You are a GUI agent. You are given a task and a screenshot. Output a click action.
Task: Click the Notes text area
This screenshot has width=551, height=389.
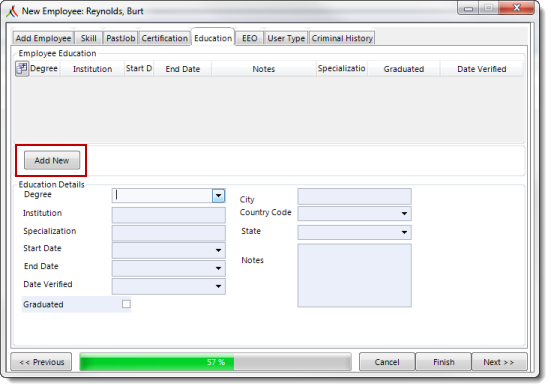[355, 275]
